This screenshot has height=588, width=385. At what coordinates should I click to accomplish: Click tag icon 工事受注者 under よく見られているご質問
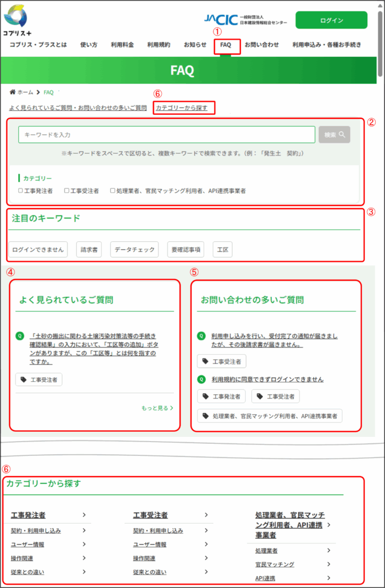click(x=39, y=380)
